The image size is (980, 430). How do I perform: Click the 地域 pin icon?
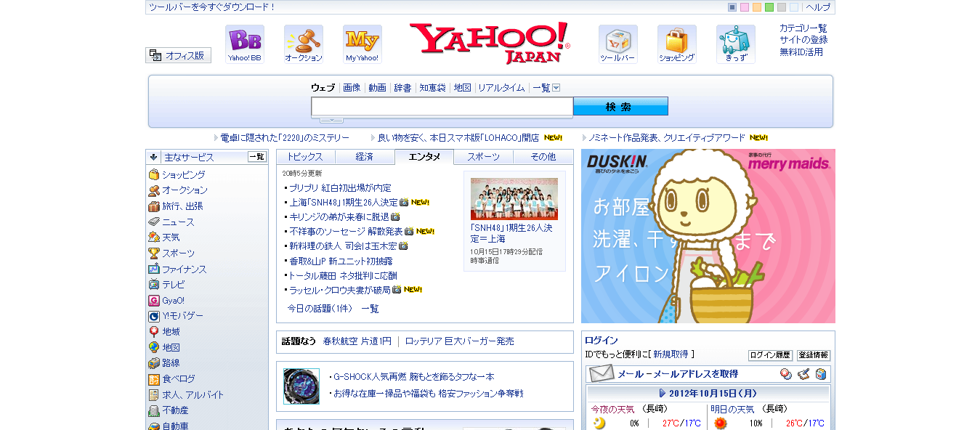click(x=154, y=332)
